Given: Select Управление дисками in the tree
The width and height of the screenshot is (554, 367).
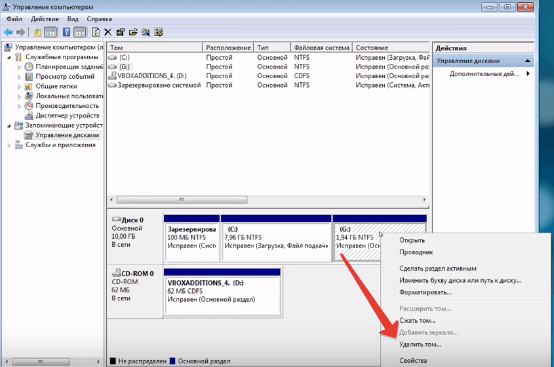Looking at the screenshot, I should pyautogui.click(x=67, y=135).
